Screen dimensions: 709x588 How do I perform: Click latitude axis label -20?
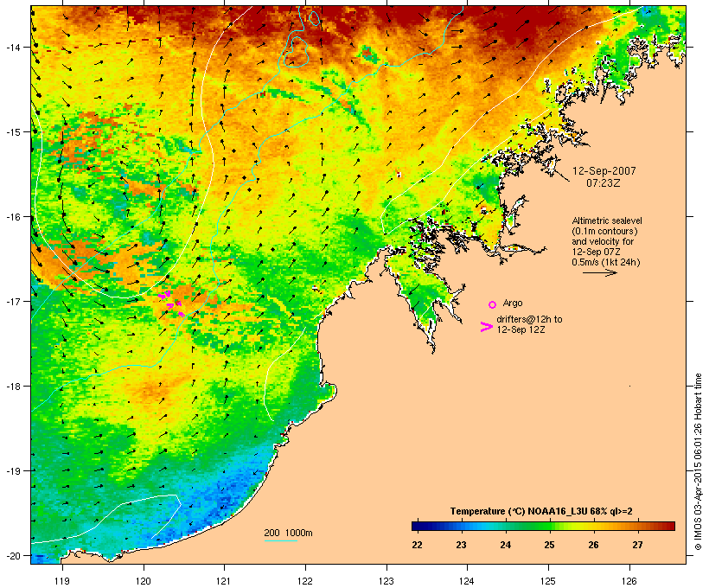[12, 555]
